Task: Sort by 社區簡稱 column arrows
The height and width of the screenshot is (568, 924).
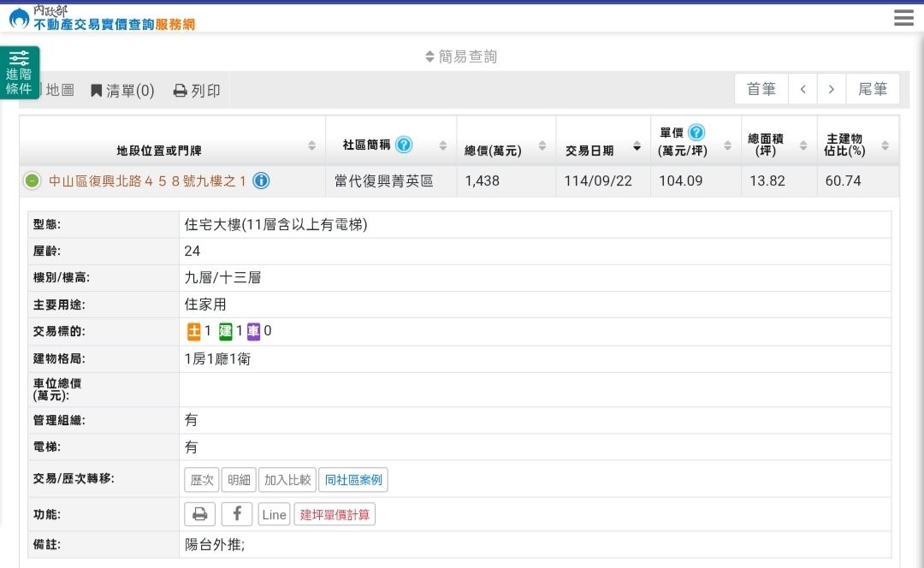Action: coord(442,145)
